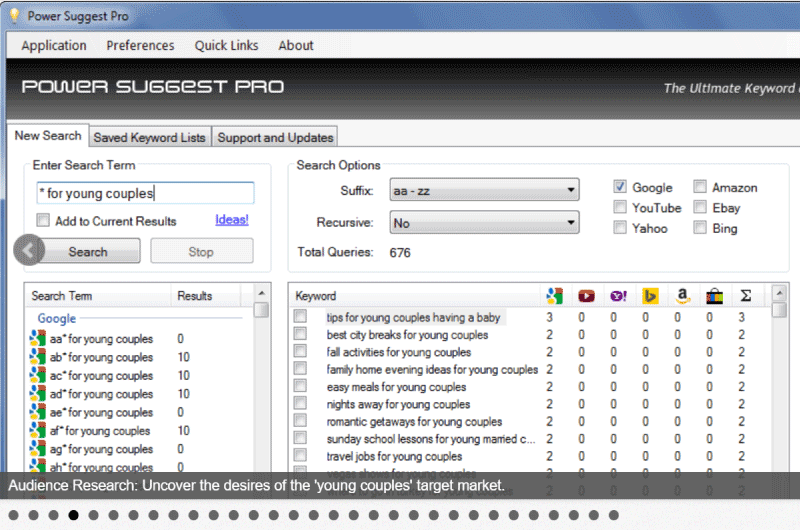Select 'ah* for young couples' search term
The width and height of the screenshot is (800, 530).
click(102, 467)
